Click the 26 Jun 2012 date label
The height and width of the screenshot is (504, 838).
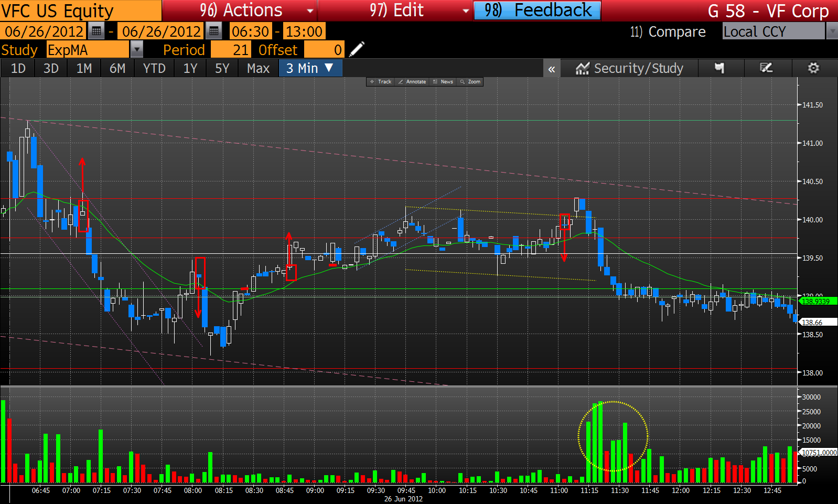pos(403,499)
